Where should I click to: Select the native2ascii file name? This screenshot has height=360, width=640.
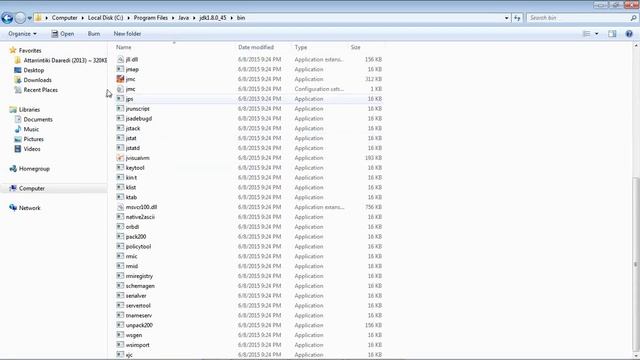(x=140, y=217)
